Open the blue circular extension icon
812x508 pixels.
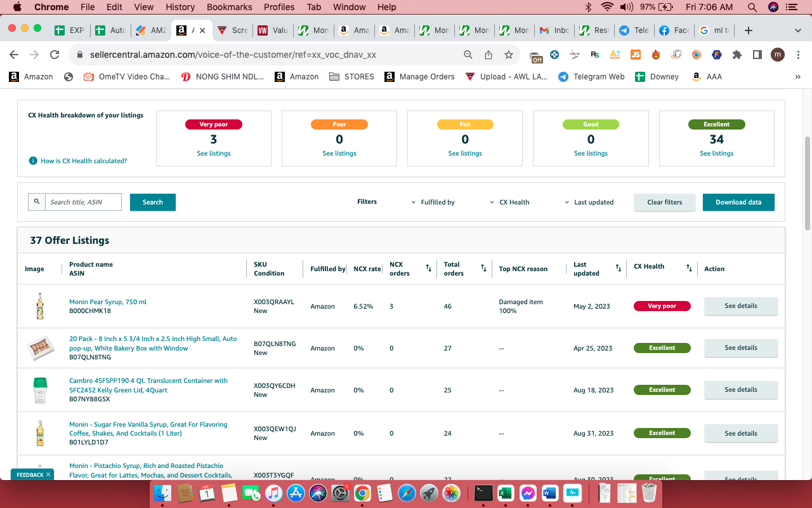[554, 55]
